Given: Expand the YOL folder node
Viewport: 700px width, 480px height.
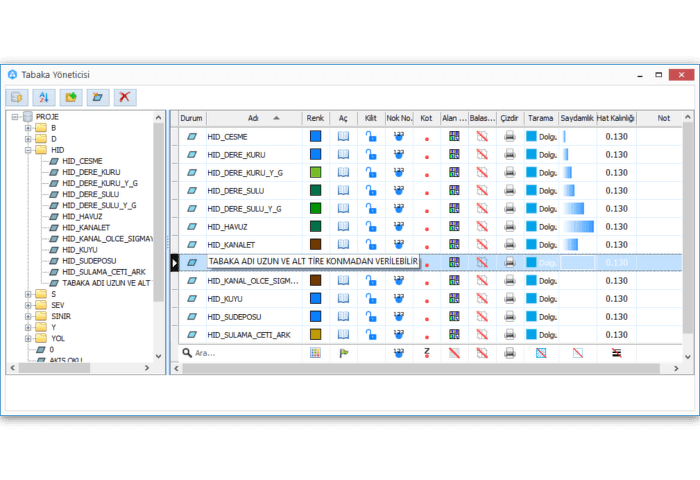Looking at the screenshot, I should click(x=28, y=338).
